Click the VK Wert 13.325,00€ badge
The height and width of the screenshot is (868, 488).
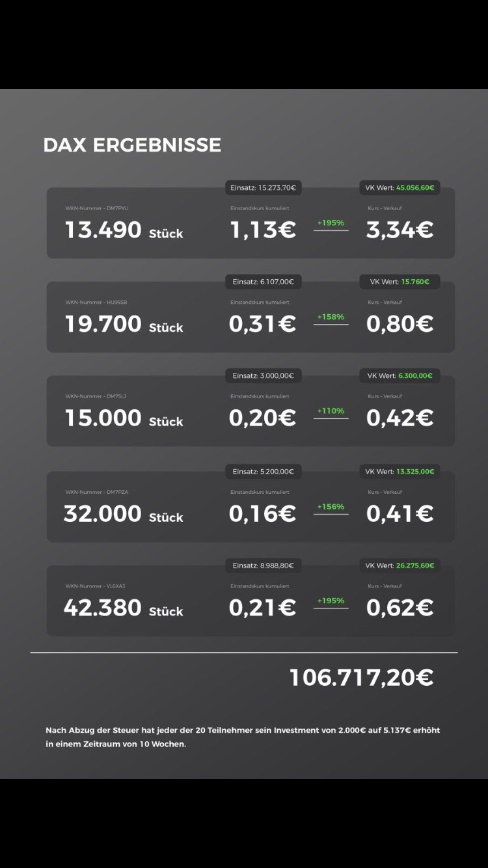click(x=400, y=471)
